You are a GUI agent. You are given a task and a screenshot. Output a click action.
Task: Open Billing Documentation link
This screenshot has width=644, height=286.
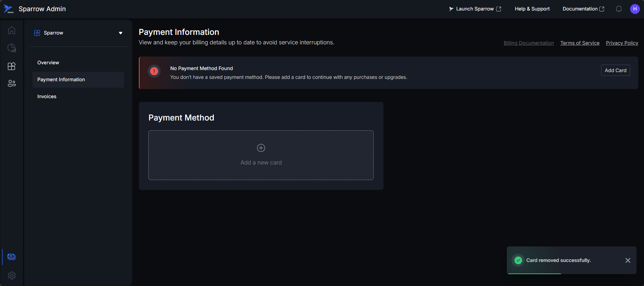[528, 43]
